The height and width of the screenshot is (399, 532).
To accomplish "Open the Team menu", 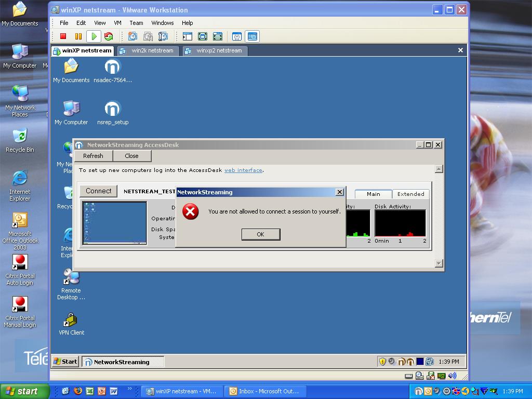I will [136, 23].
